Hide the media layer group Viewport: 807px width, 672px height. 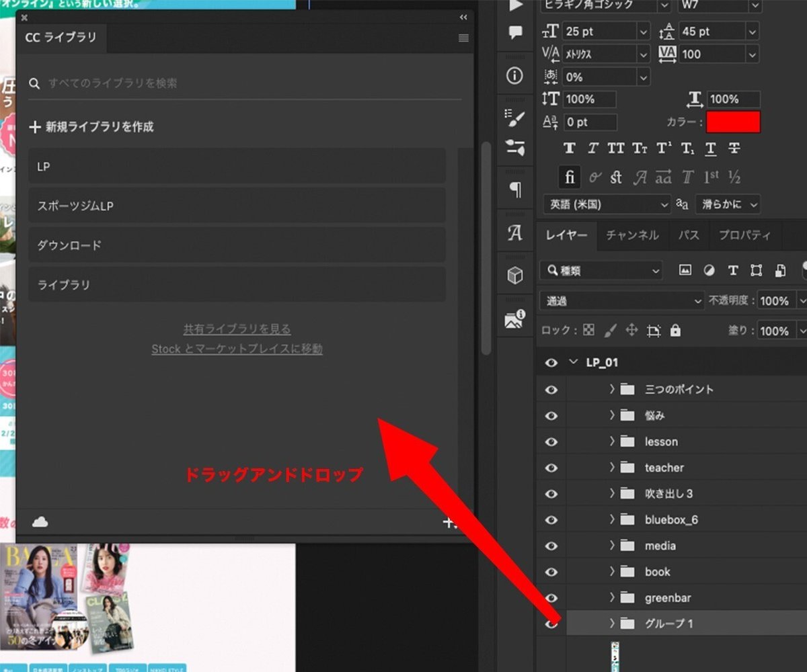551,546
